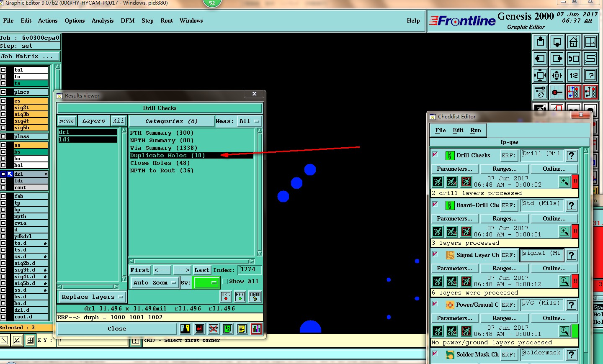This screenshot has height=364, width=603.
Task: Click the pan down arrow icon
Action: pyautogui.click(x=557, y=42)
